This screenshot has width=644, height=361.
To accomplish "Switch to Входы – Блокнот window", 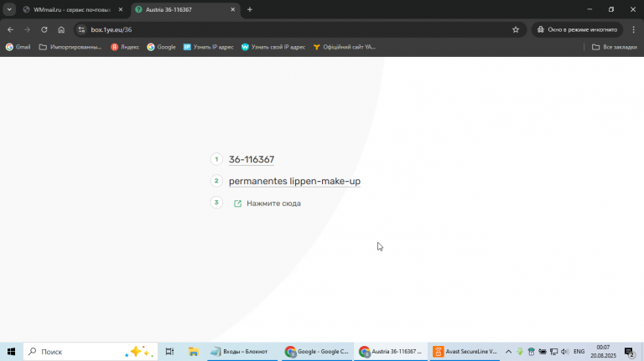I will click(242, 352).
